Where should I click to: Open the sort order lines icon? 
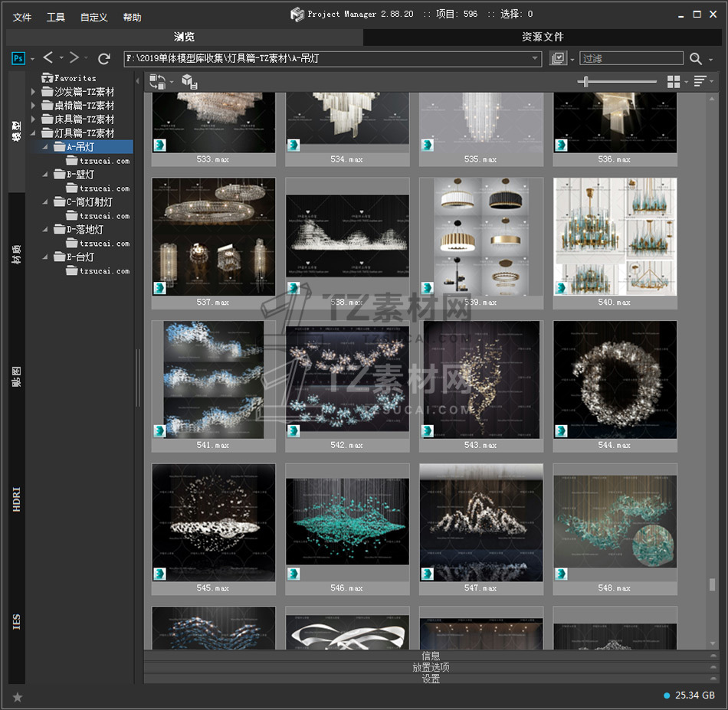pyautogui.click(x=700, y=81)
